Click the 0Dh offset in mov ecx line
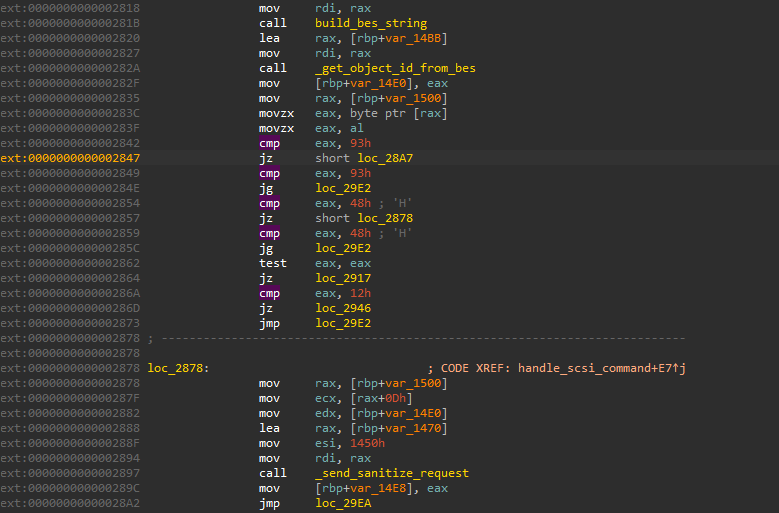 click(395, 398)
